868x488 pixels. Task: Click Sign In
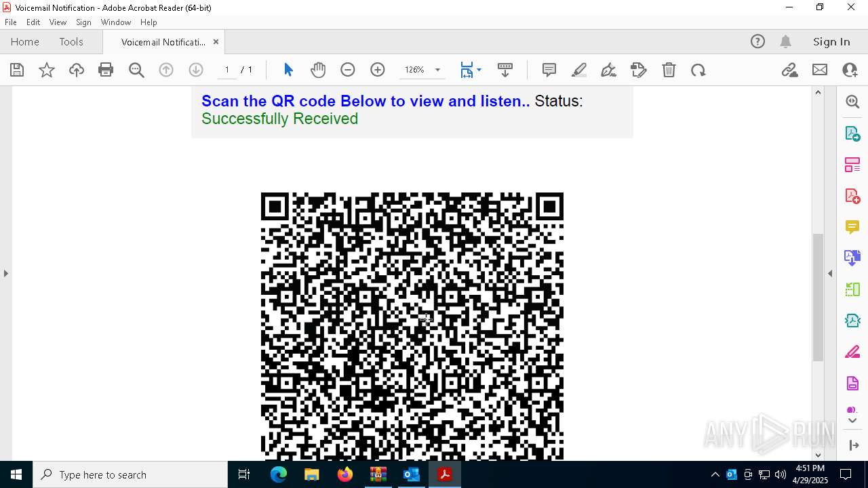tap(831, 42)
